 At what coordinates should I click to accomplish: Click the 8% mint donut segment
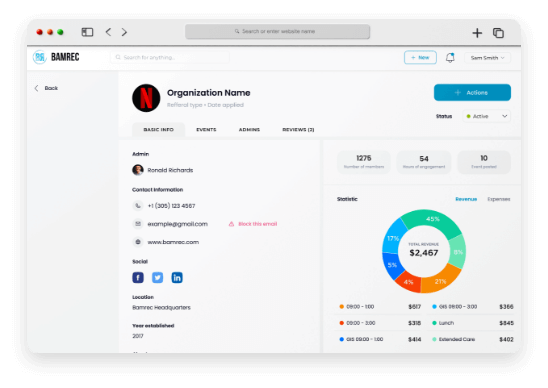coord(458,252)
